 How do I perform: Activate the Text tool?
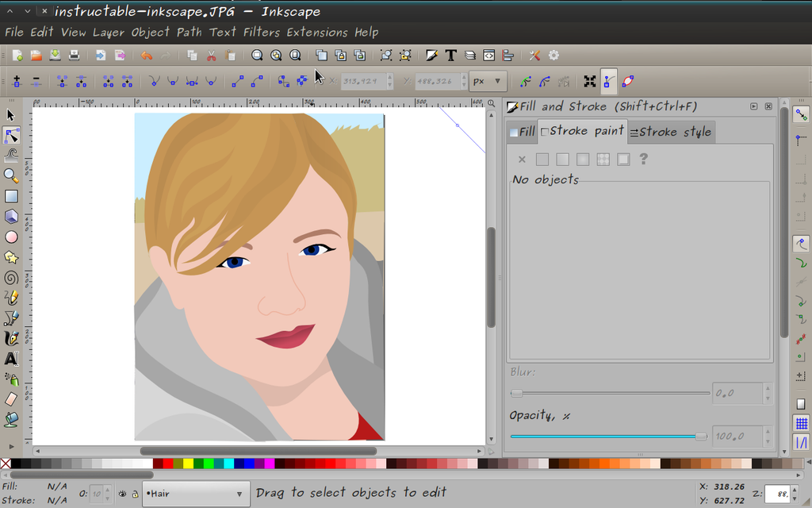point(11,359)
